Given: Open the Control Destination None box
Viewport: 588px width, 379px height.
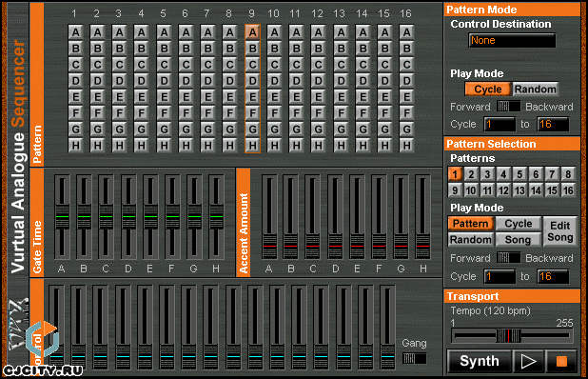Looking at the screenshot, I should [512, 41].
